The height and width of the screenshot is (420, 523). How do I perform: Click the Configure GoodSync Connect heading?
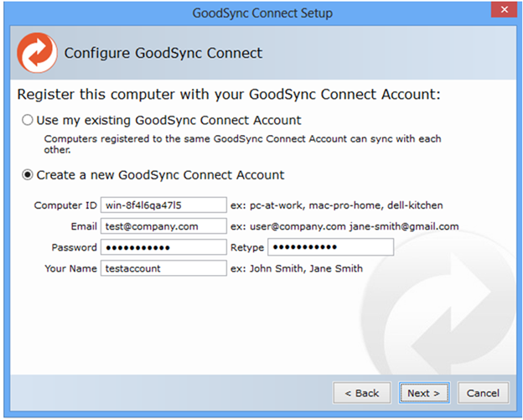tap(163, 54)
